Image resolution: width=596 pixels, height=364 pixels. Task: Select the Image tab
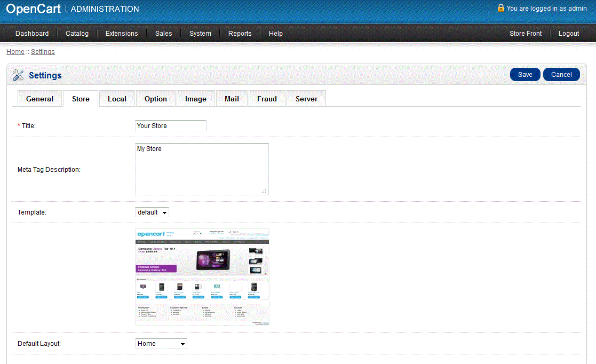(195, 99)
